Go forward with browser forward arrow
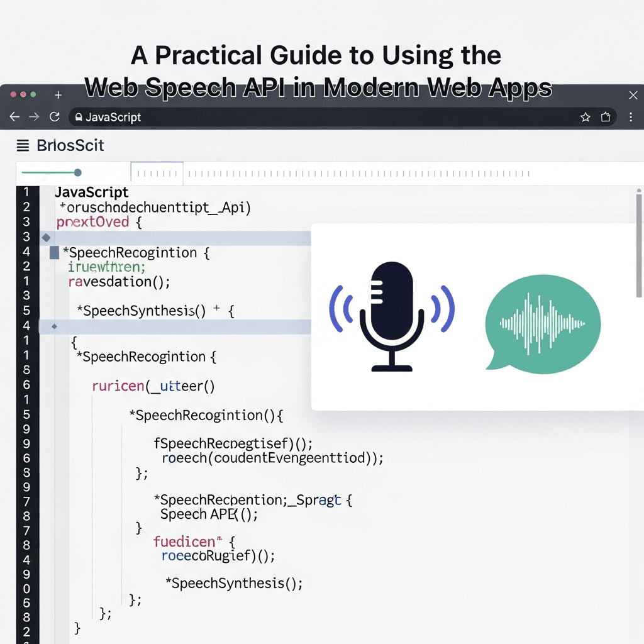The image size is (644, 644). (34, 116)
